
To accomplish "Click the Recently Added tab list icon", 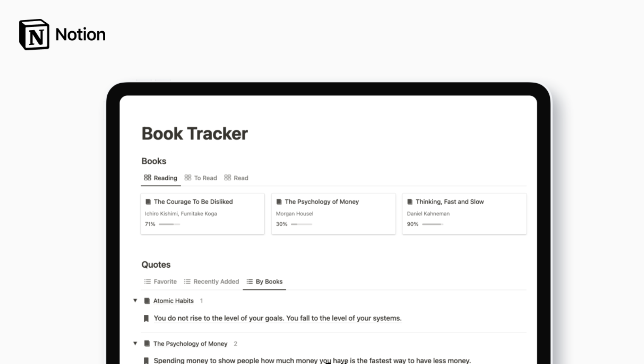I will tap(187, 281).
